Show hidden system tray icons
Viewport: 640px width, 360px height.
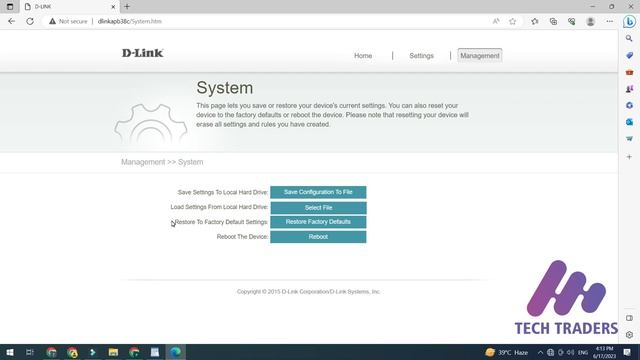(540, 352)
